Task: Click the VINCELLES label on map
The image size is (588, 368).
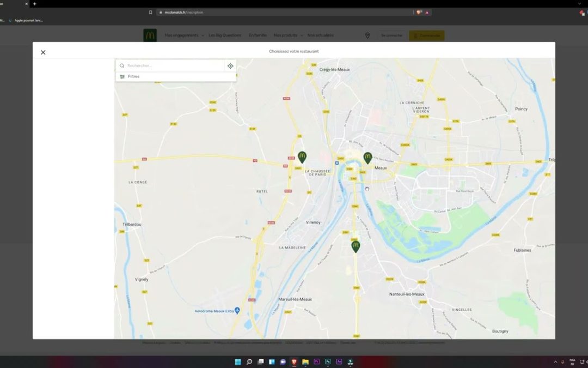Action: click(462, 310)
